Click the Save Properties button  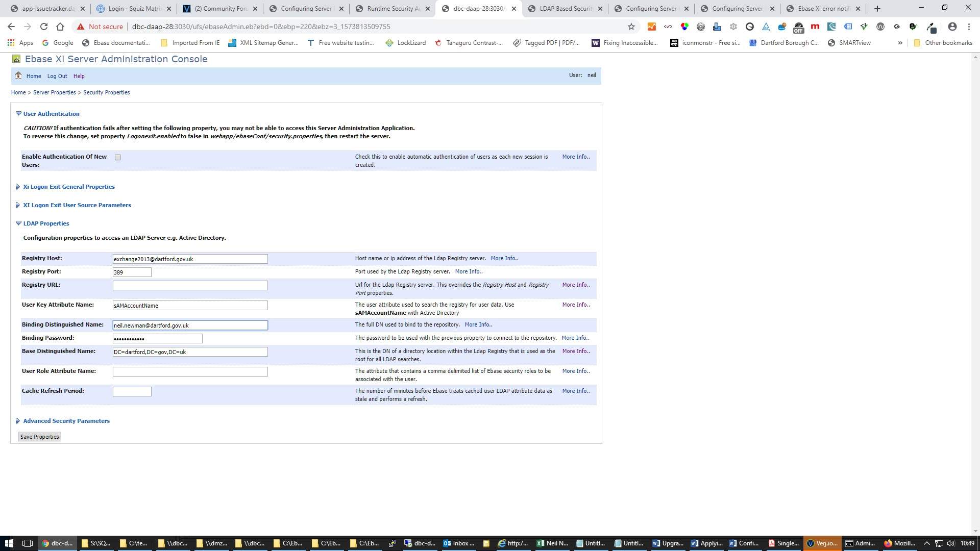[x=39, y=437]
